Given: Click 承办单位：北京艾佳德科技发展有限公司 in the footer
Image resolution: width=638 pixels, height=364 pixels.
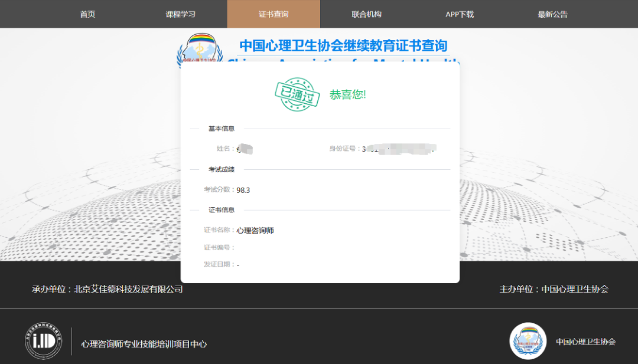Looking at the screenshot, I should (x=108, y=289).
